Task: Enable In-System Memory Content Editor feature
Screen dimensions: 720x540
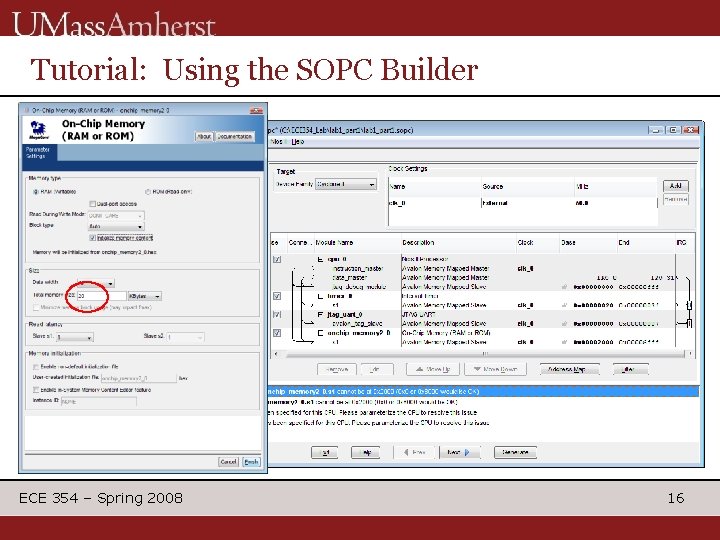Action: click(36, 389)
